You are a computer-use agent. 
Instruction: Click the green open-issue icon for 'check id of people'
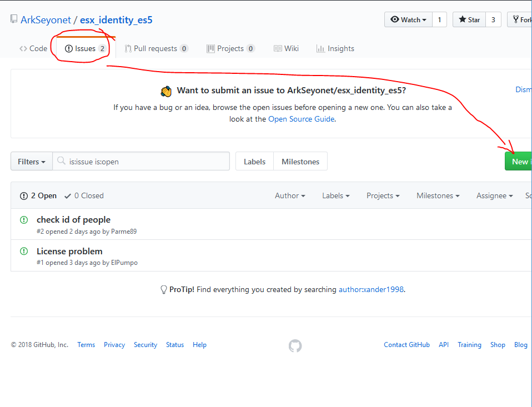click(24, 220)
